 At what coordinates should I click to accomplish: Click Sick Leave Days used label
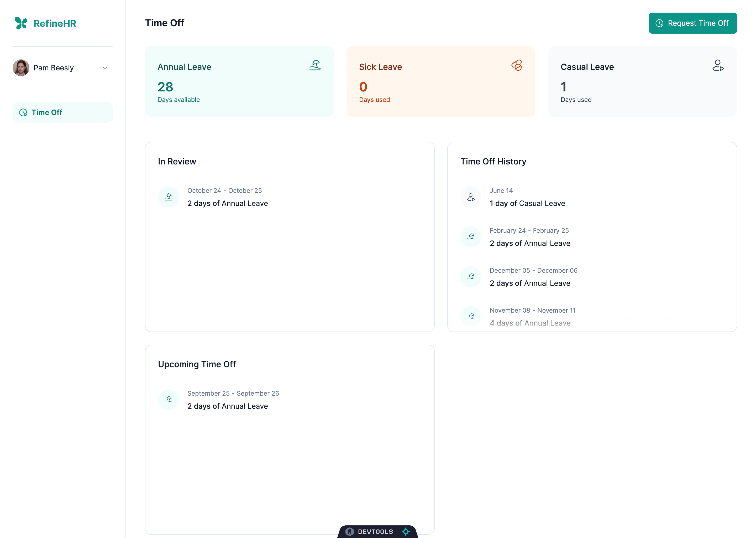pos(374,100)
